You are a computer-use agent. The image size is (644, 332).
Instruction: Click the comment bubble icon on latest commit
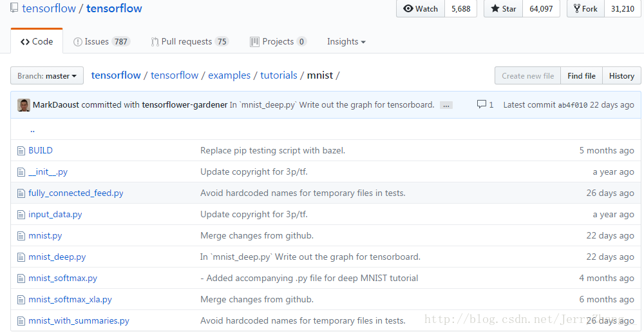[481, 105]
